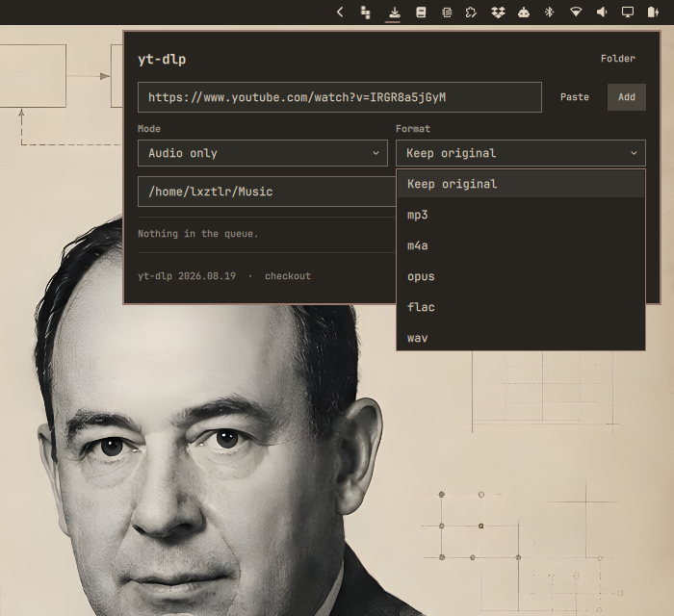674x616 pixels.
Task: Collapse the Format dropdown showing Keep original
Action: 521,153
